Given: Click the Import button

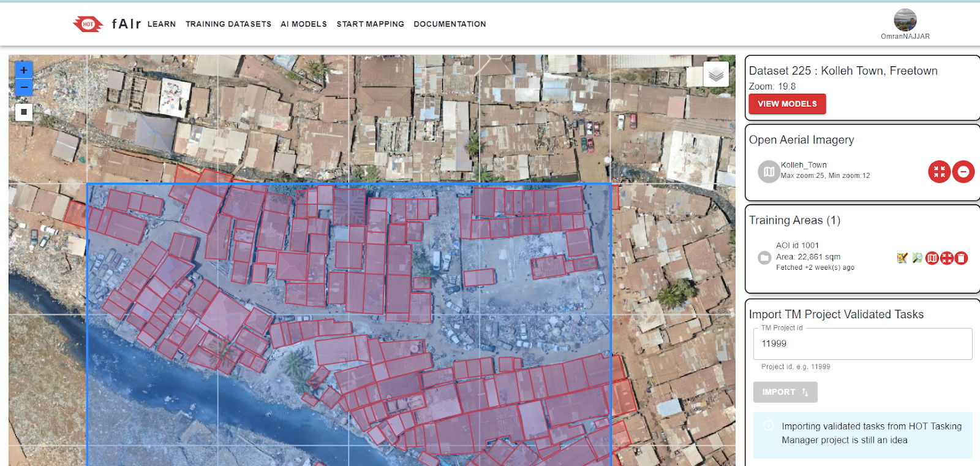Looking at the screenshot, I should tap(785, 392).
